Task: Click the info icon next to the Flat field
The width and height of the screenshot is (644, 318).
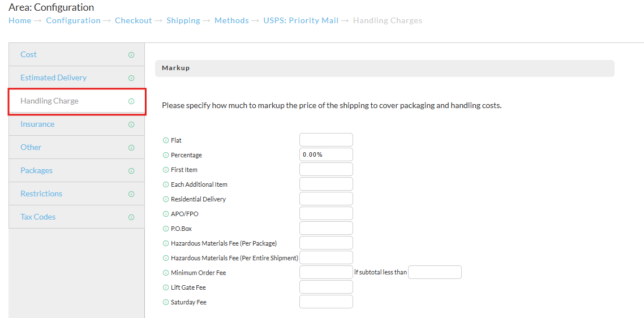Action: (x=166, y=140)
